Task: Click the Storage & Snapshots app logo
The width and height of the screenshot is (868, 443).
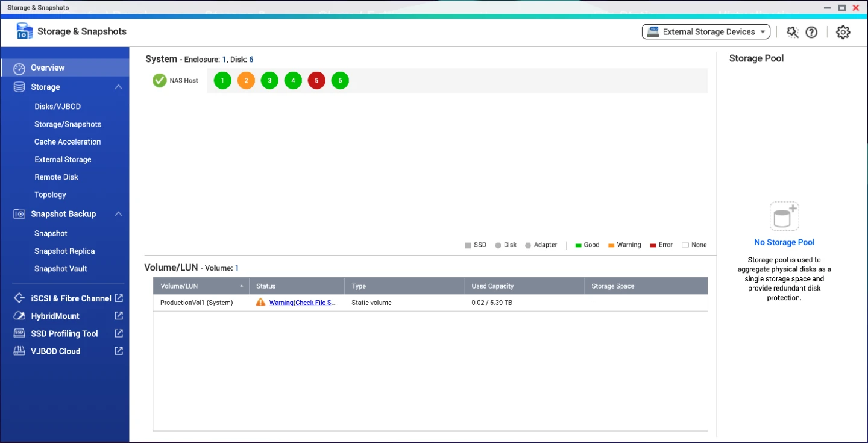Action: (x=25, y=31)
